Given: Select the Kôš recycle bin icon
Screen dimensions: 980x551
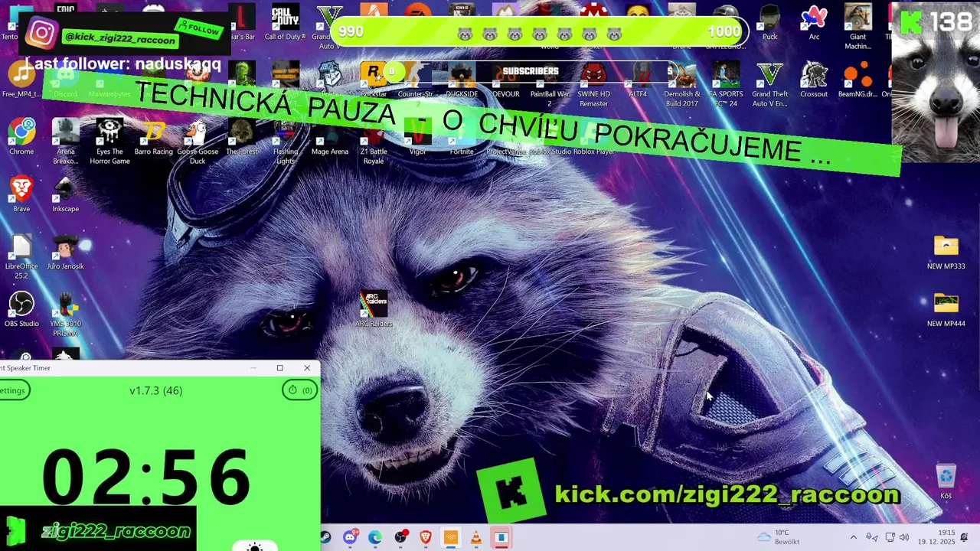Looking at the screenshot, I should pyautogui.click(x=946, y=481).
